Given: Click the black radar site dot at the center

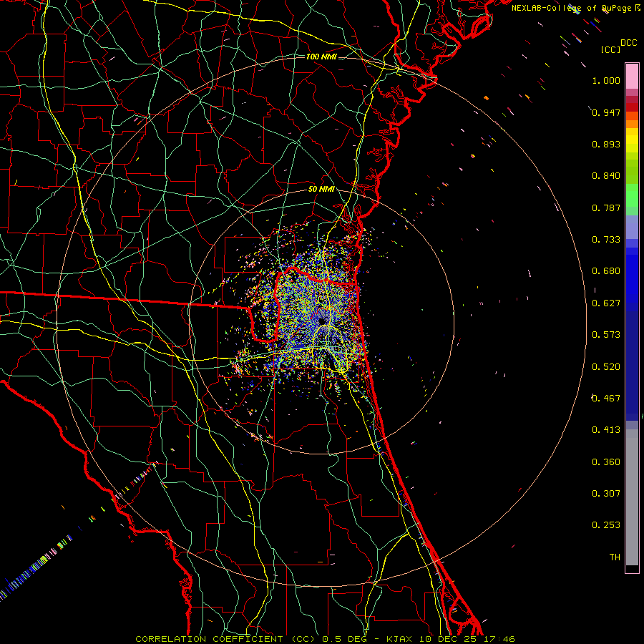Looking at the screenshot, I should click(321, 321).
